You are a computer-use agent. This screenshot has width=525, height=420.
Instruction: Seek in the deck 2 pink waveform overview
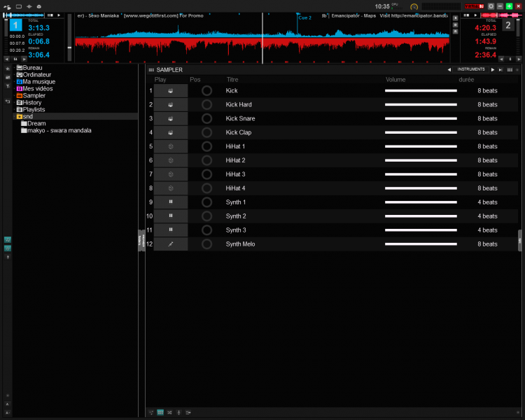point(500,15)
